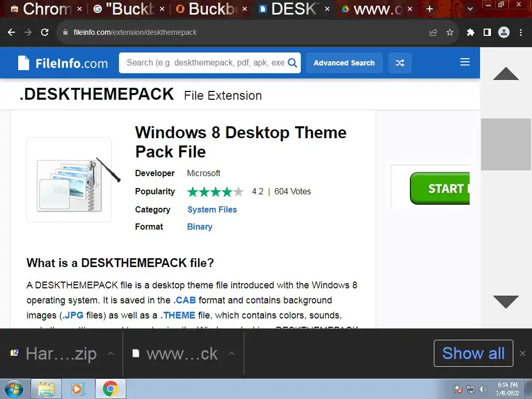Click the '604 Votes' text
The height and width of the screenshot is (399, 532).
click(x=292, y=192)
